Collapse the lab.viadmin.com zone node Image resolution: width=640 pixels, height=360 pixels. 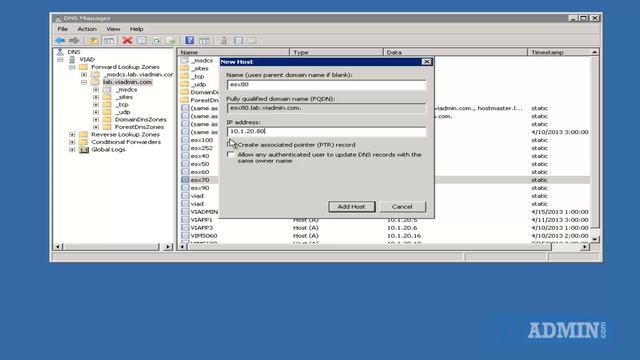pyautogui.click(x=84, y=82)
